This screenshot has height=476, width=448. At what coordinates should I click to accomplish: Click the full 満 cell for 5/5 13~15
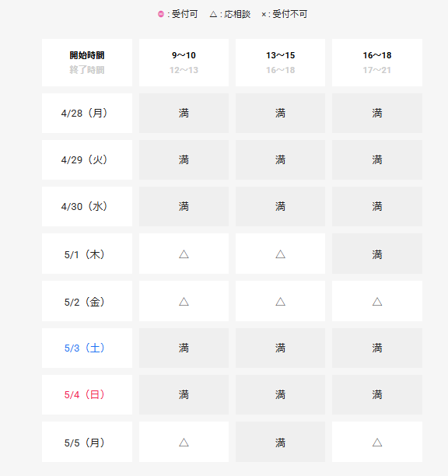[280, 442]
